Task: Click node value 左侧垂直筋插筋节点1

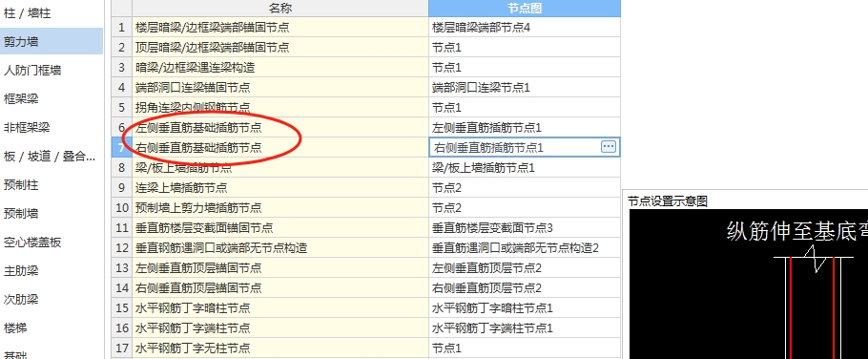Action: [x=525, y=127]
